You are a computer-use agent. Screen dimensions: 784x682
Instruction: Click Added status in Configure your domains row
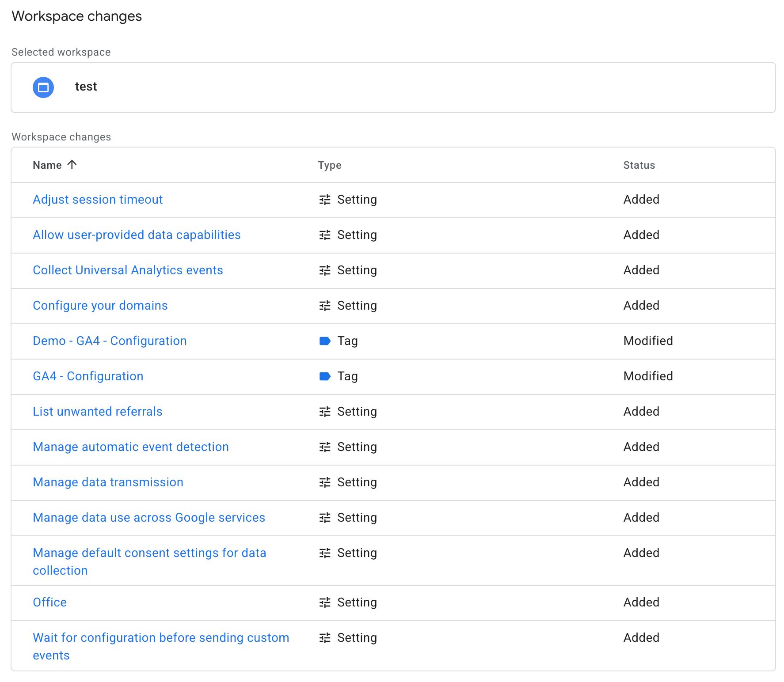coord(641,306)
